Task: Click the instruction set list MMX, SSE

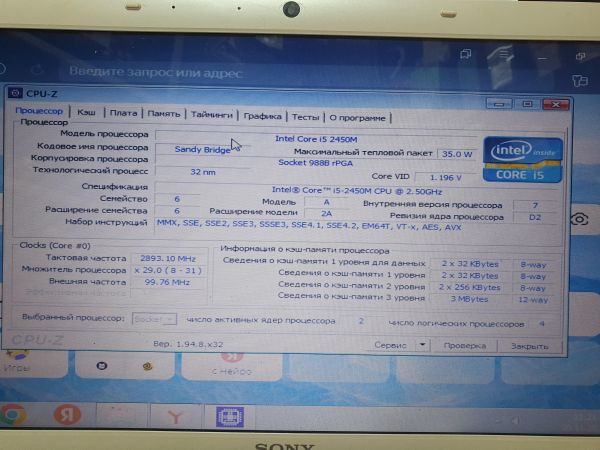Action: (x=309, y=225)
